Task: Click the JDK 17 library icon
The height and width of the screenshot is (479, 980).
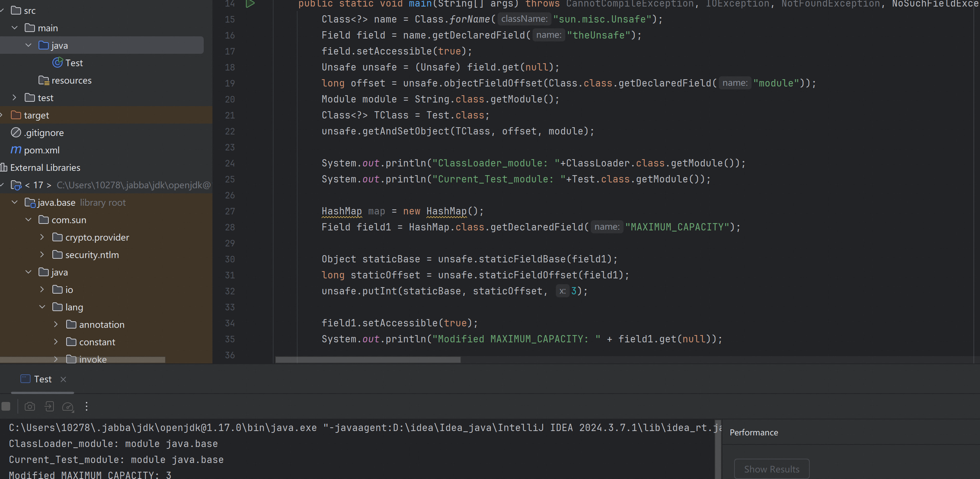Action: pyautogui.click(x=16, y=185)
